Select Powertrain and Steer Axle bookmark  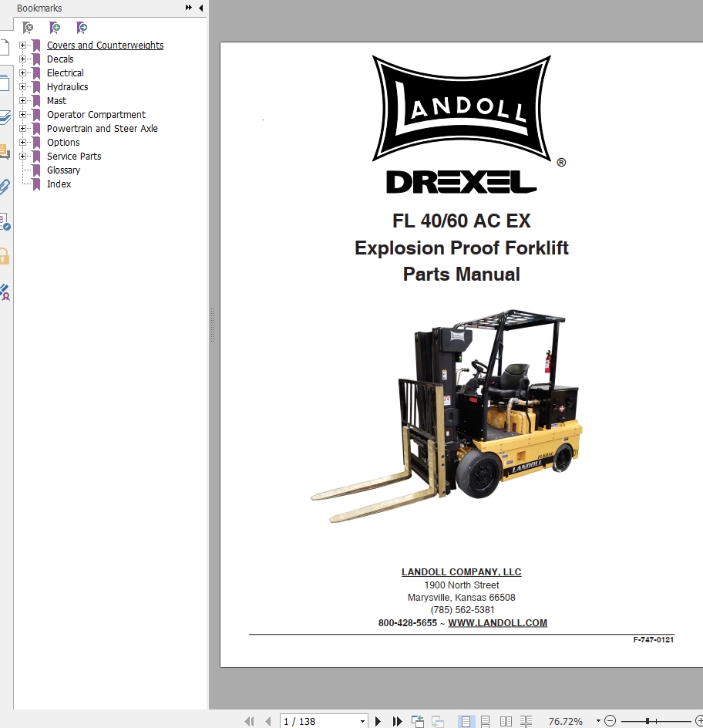pyautogui.click(x=102, y=129)
